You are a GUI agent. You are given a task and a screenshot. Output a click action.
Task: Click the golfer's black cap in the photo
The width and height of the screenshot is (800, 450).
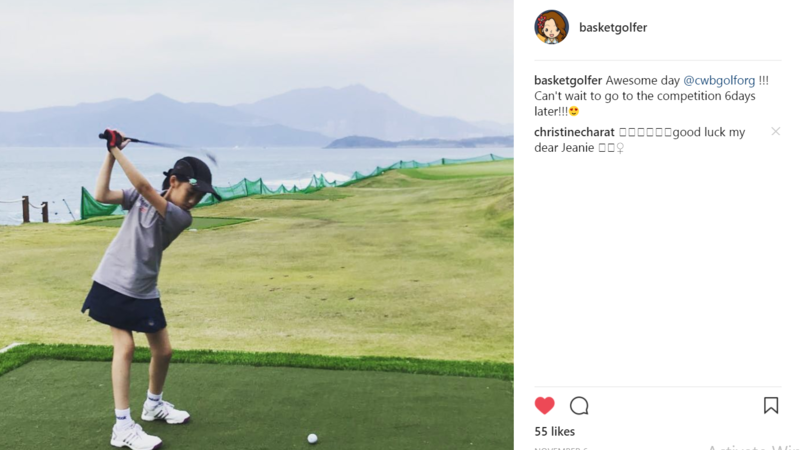[193, 177]
